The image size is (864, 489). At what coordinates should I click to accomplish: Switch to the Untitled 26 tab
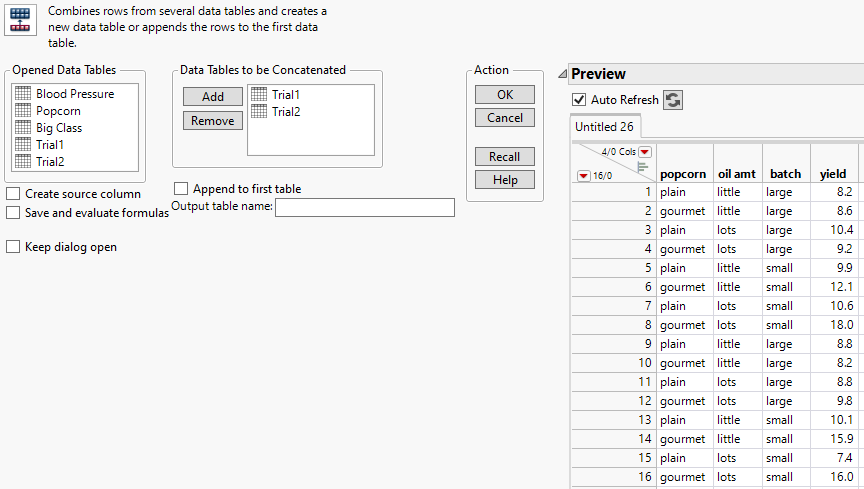coord(604,127)
